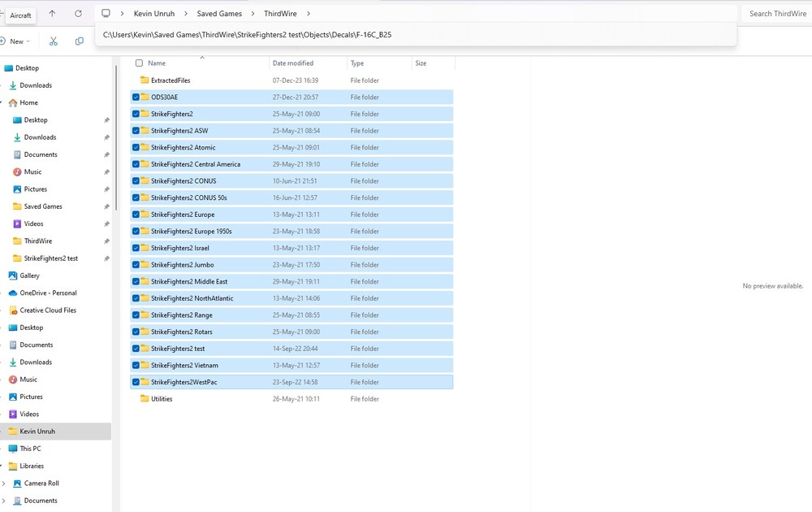Click ThirdWire breadcrumb segment
Viewport: 812px width, 512px height.
(280, 14)
